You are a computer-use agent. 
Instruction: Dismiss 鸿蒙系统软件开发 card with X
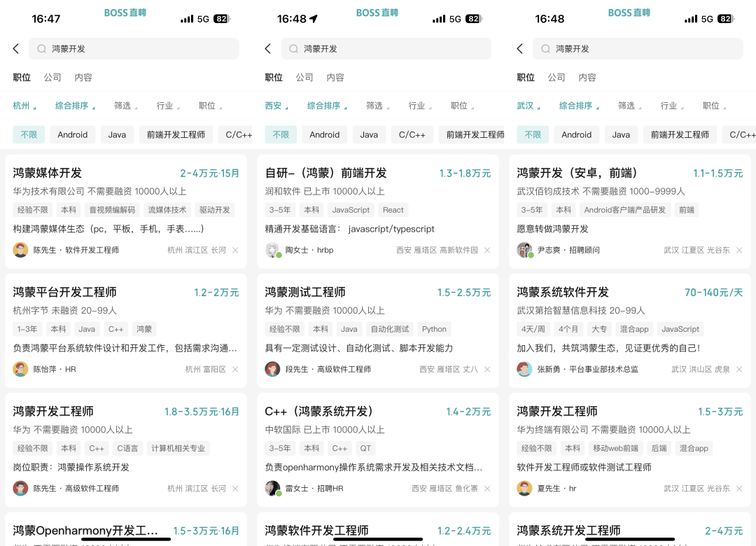click(739, 369)
